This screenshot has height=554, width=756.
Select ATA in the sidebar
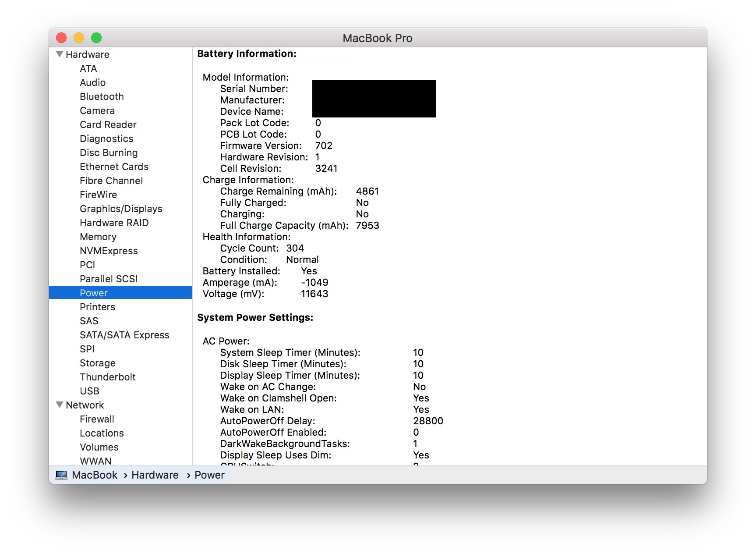[x=88, y=68]
